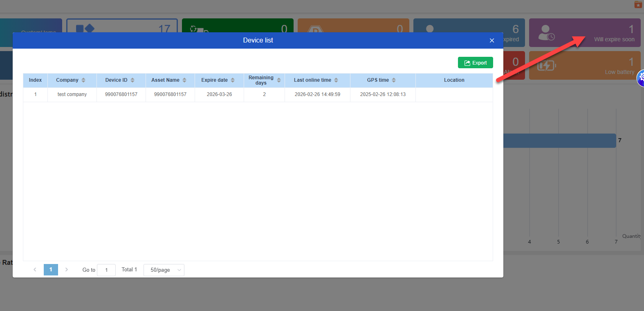This screenshot has width=644, height=311.
Task: Sort the table by the GPS time column
Action: tap(394, 80)
